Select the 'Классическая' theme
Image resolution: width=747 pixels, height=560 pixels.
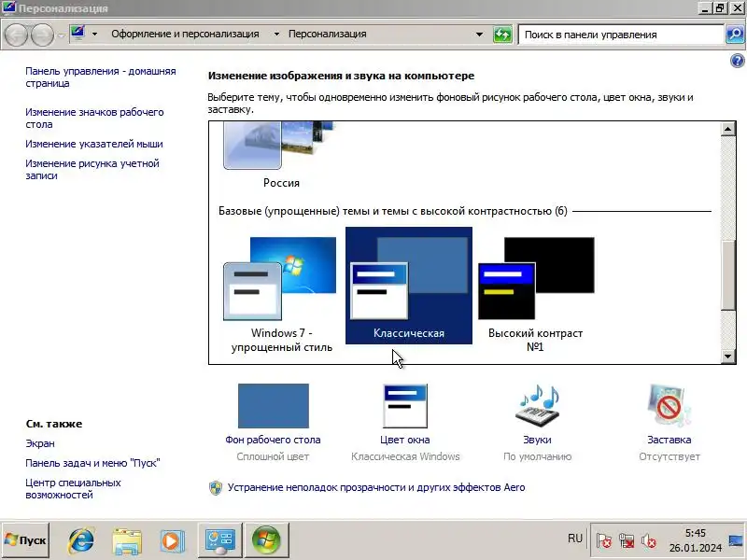click(x=409, y=286)
